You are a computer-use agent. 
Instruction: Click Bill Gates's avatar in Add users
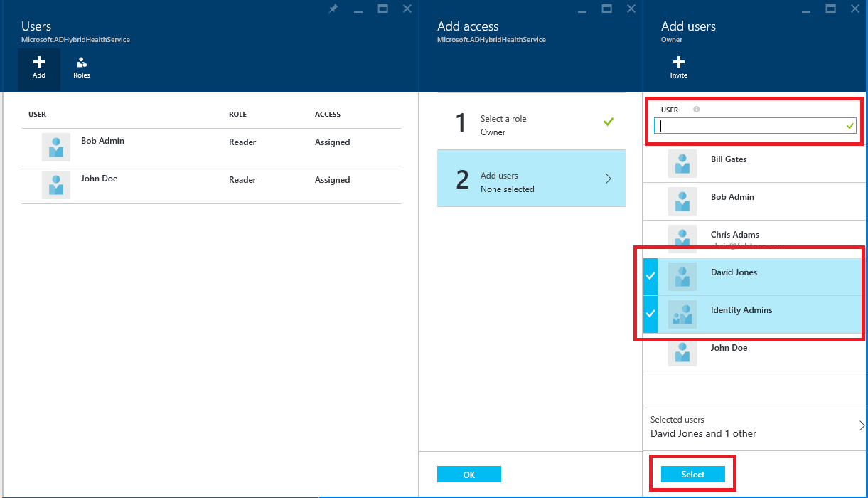682,163
